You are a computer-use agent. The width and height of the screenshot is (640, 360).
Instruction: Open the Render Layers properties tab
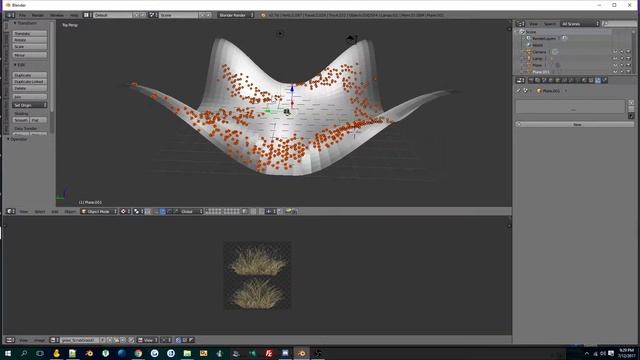538,80
